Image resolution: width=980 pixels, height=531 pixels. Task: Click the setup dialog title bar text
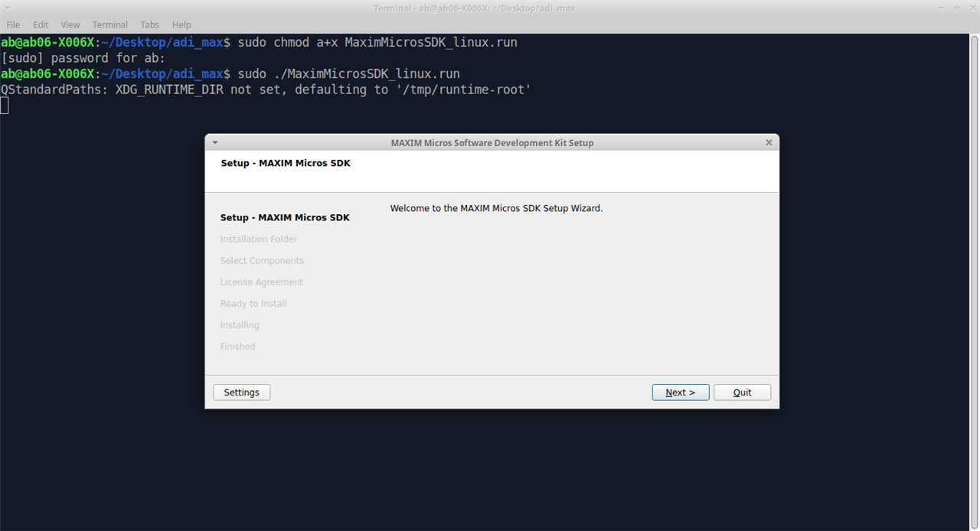(492, 143)
